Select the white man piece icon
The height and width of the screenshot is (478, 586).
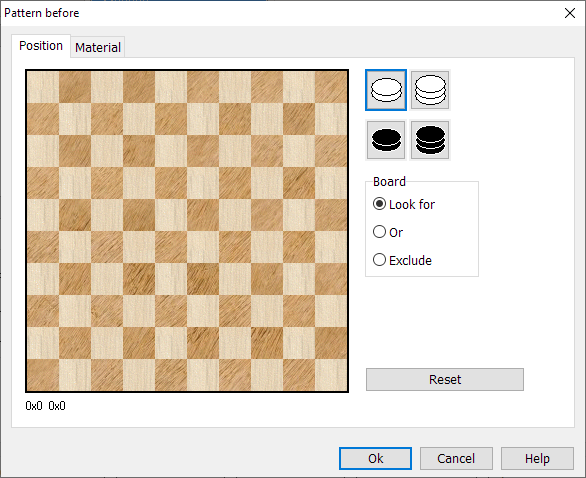pos(386,90)
